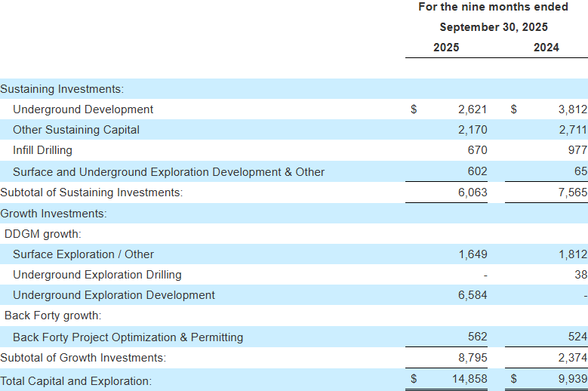Select the 14,858 total value

(x=469, y=378)
